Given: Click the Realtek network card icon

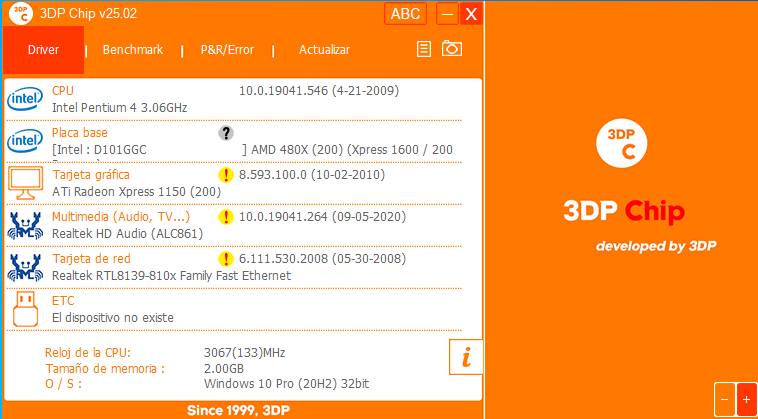Looking at the screenshot, I should pos(24,267).
